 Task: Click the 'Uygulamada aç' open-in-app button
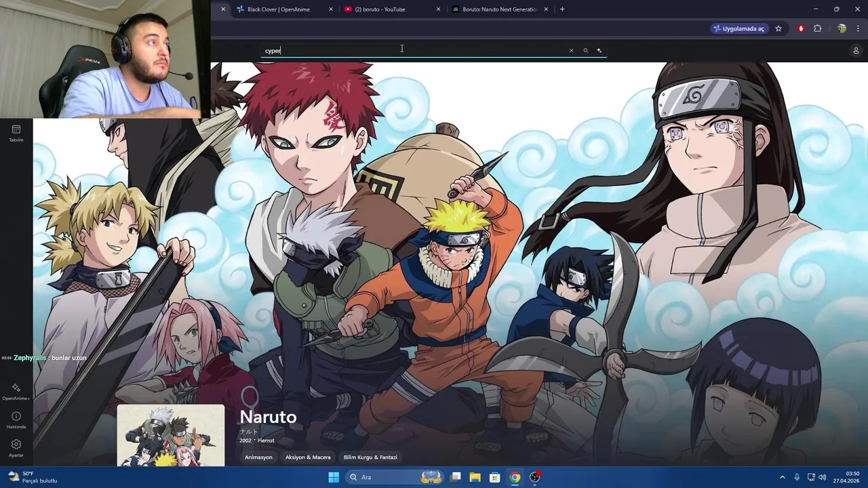pos(738,28)
